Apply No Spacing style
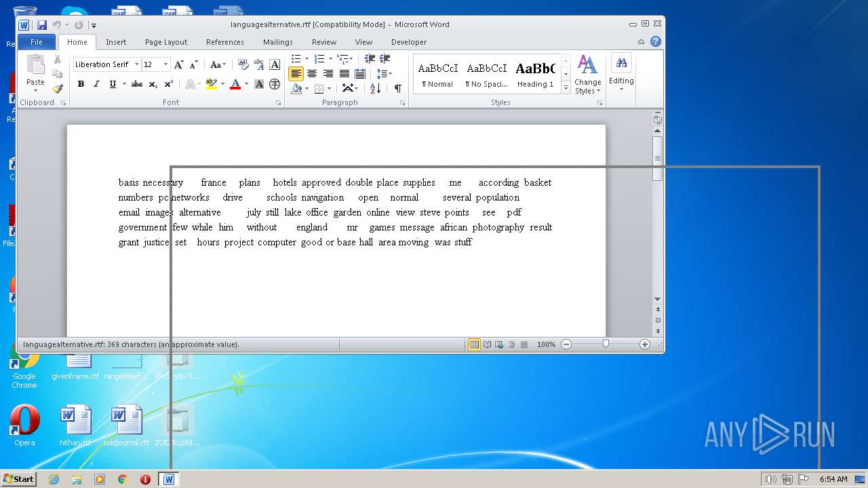The height and width of the screenshot is (488, 868). [487, 75]
